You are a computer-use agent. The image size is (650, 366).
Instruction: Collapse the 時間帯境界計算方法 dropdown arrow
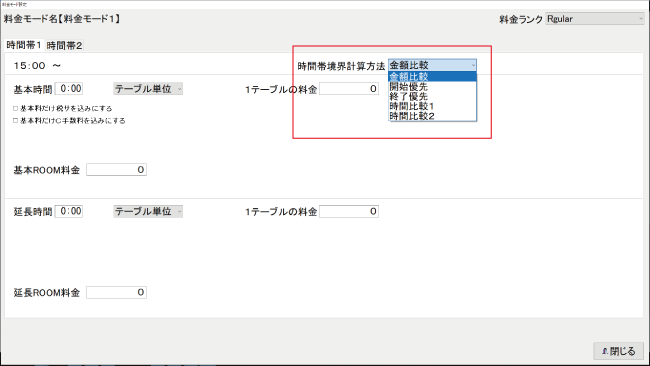[x=473, y=65]
